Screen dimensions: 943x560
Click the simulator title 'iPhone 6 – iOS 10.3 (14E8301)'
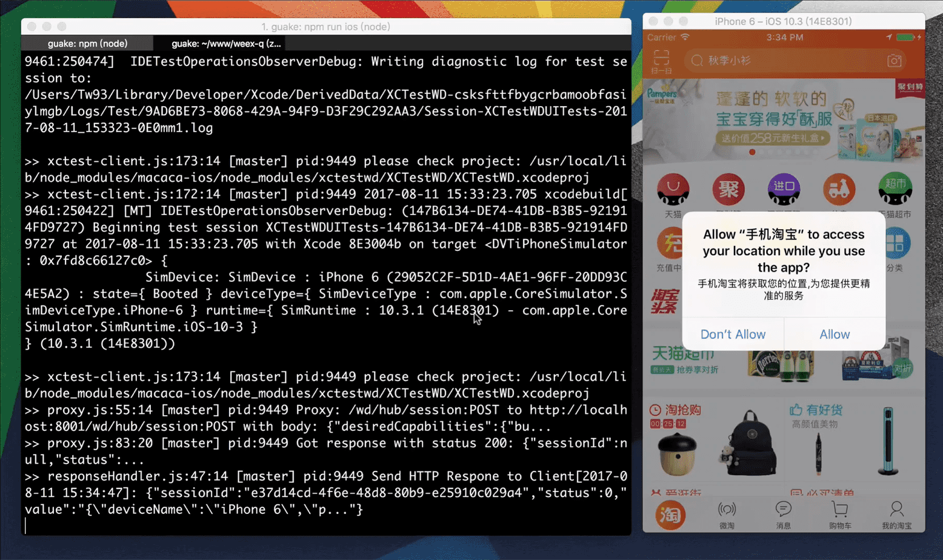point(783,21)
